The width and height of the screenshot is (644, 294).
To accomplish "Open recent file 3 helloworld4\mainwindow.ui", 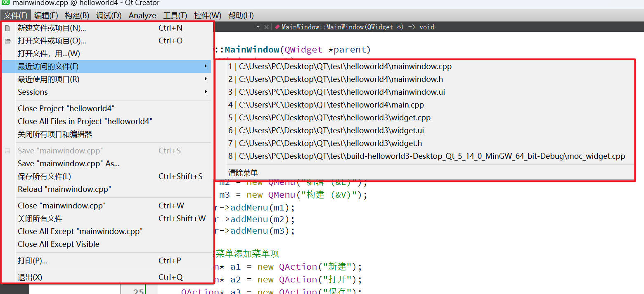I will [424, 92].
